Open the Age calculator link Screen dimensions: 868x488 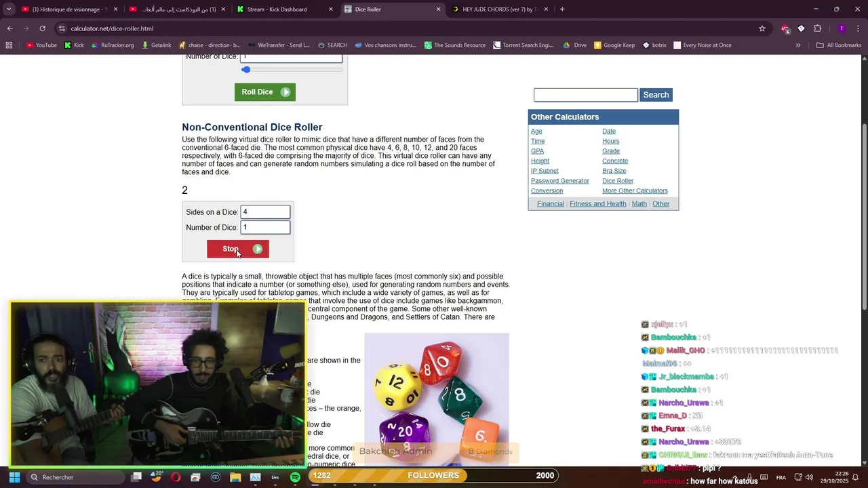coord(536,131)
